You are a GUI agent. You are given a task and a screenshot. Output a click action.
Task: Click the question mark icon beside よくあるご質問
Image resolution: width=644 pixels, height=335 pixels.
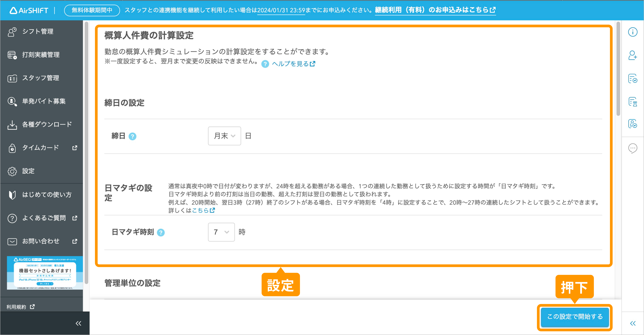click(12, 218)
